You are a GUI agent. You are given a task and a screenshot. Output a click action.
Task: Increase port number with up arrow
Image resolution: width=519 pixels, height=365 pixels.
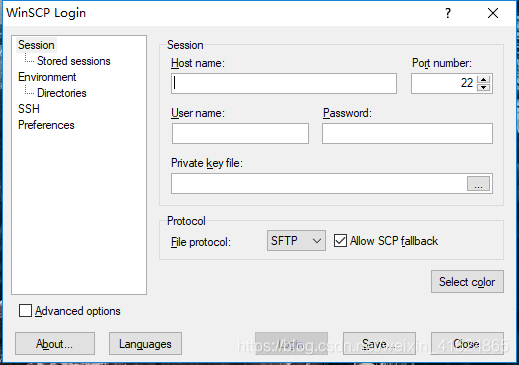[x=483, y=79]
